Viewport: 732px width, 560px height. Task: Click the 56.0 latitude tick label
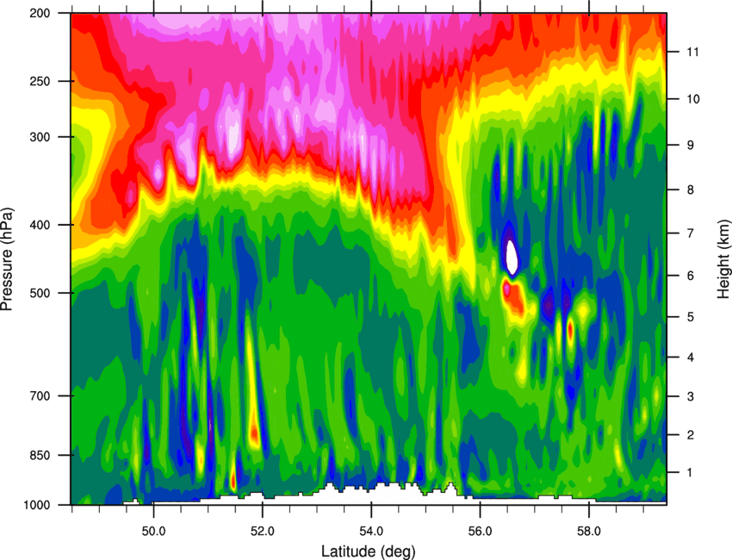tap(480, 531)
